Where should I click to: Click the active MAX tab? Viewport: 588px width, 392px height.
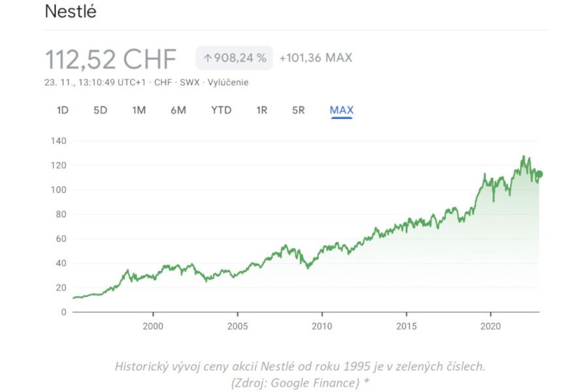[341, 110]
